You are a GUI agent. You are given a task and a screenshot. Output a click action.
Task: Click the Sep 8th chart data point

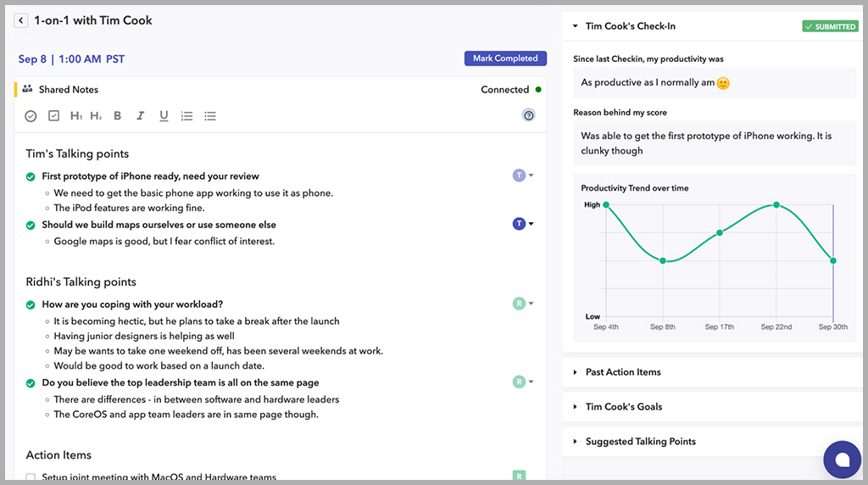pyautogui.click(x=663, y=261)
